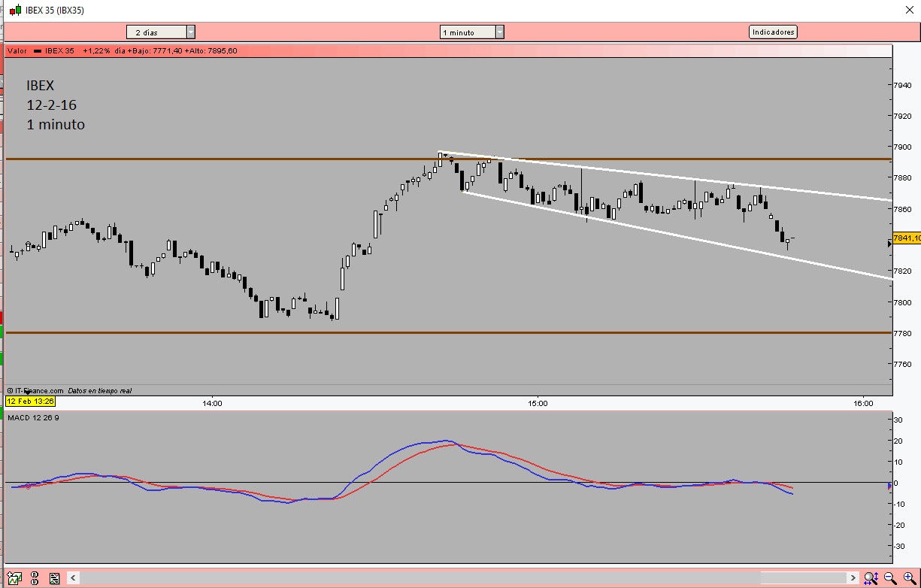Image resolution: width=921 pixels, height=588 pixels.
Task: Click the zoom-to-fit magnifier icon
Action: point(871,578)
